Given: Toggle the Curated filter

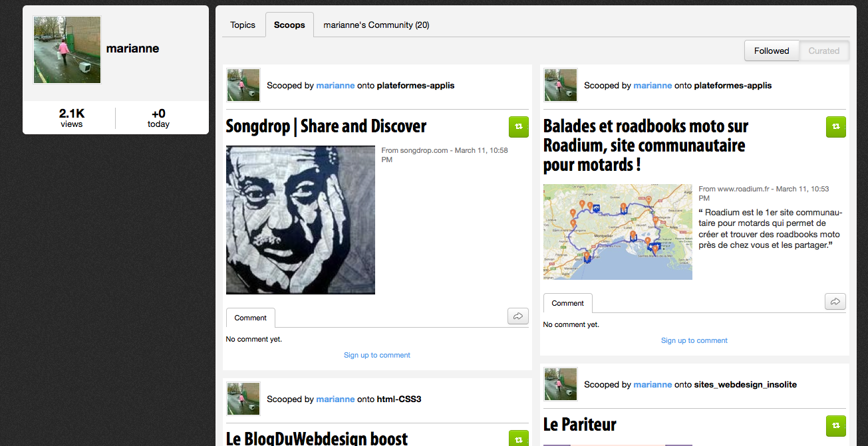Looking at the screenshot, I should coord(824,51).
